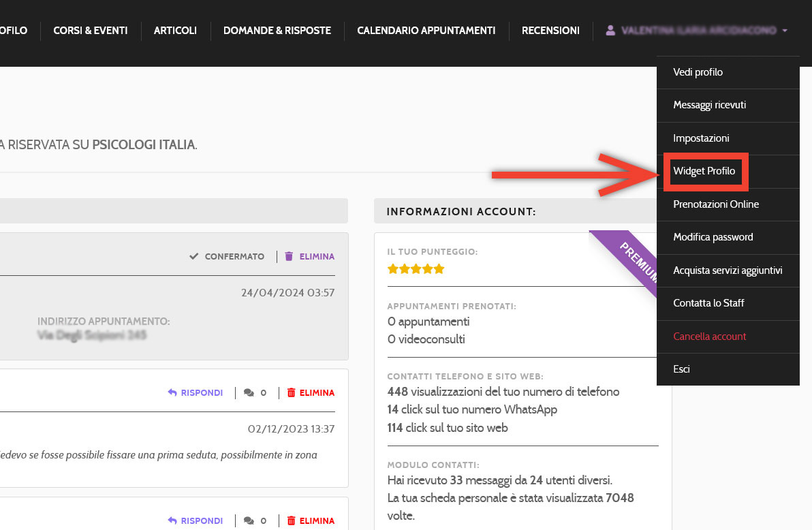The height and width of the screenshot is (530, 812).
Task: Click Modifica password menu option
Action: (x=713, y=237)
